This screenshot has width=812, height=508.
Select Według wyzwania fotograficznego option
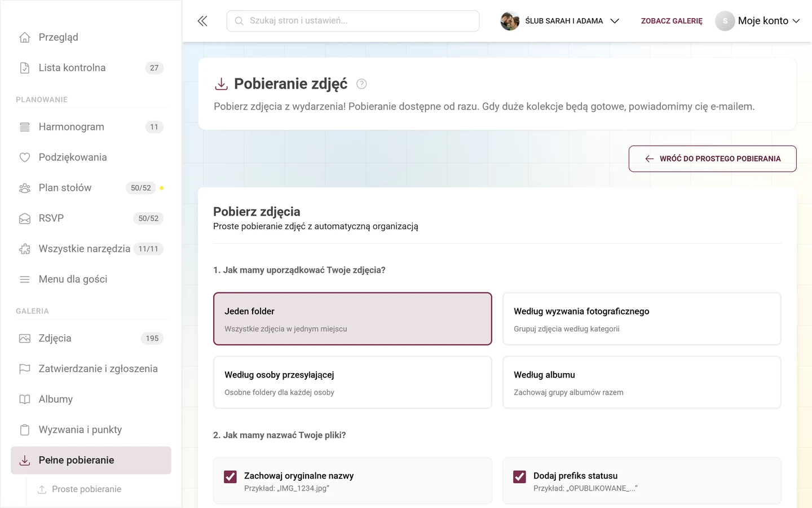pos(642,319)
